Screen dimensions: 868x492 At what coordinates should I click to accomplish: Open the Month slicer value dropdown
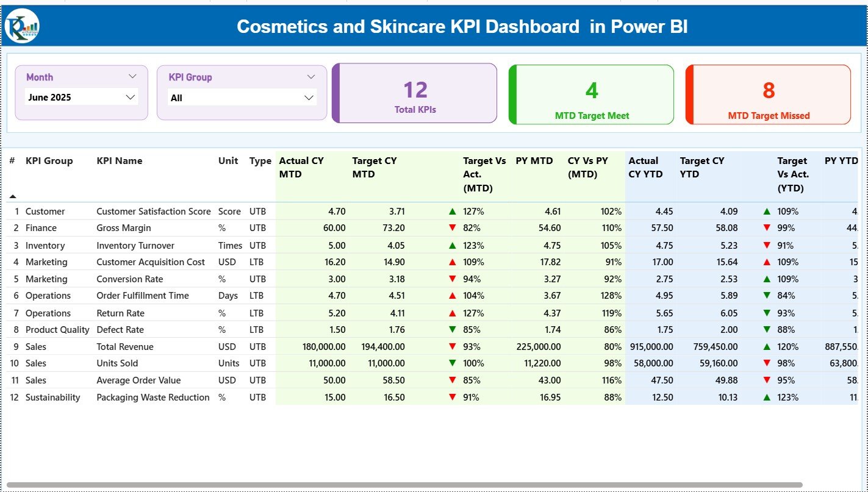tap(130, 97)
